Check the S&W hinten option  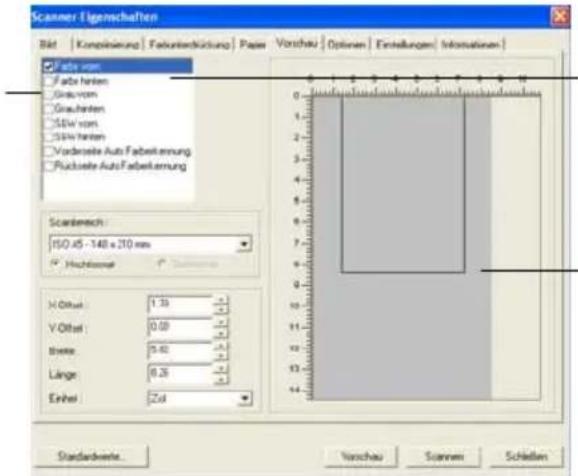[49, 137]
